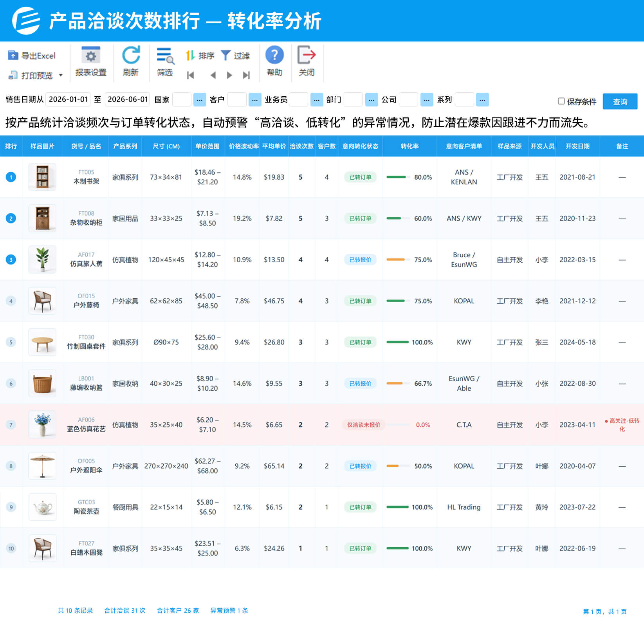
Task: Open the 系列 picker ellipsis button
Action: (x=482, y=100)
